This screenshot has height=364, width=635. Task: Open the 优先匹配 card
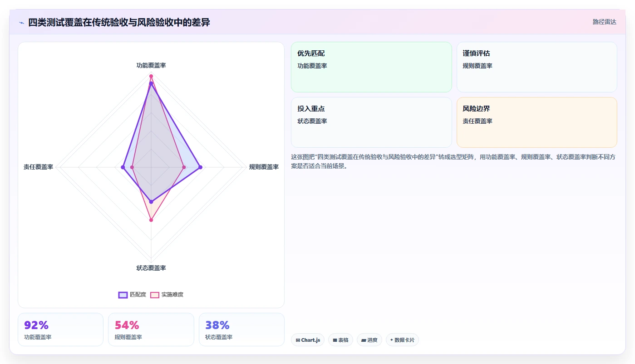371,67
